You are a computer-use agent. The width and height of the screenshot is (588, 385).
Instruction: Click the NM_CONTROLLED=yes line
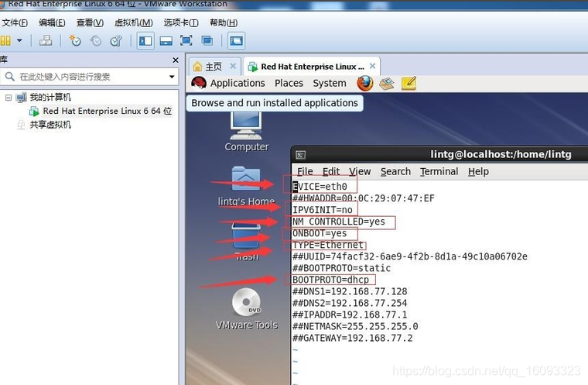(x=339, y=222)
